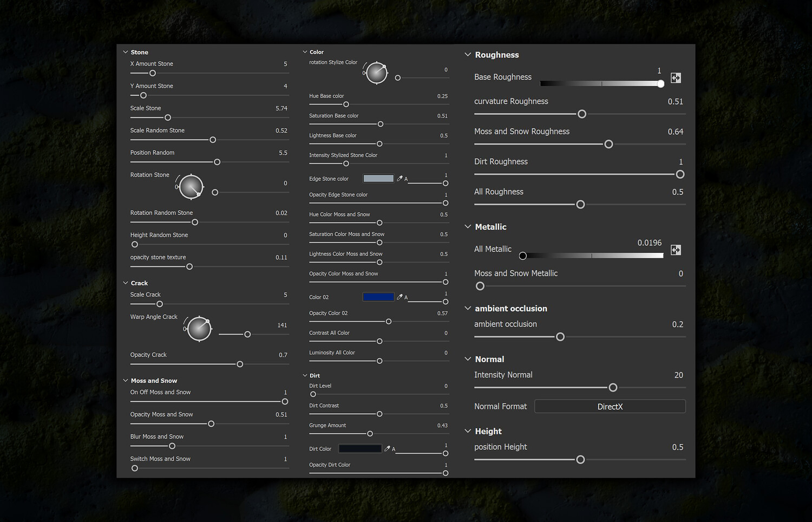Click the Dirt Level slider handle

[313, 394]
